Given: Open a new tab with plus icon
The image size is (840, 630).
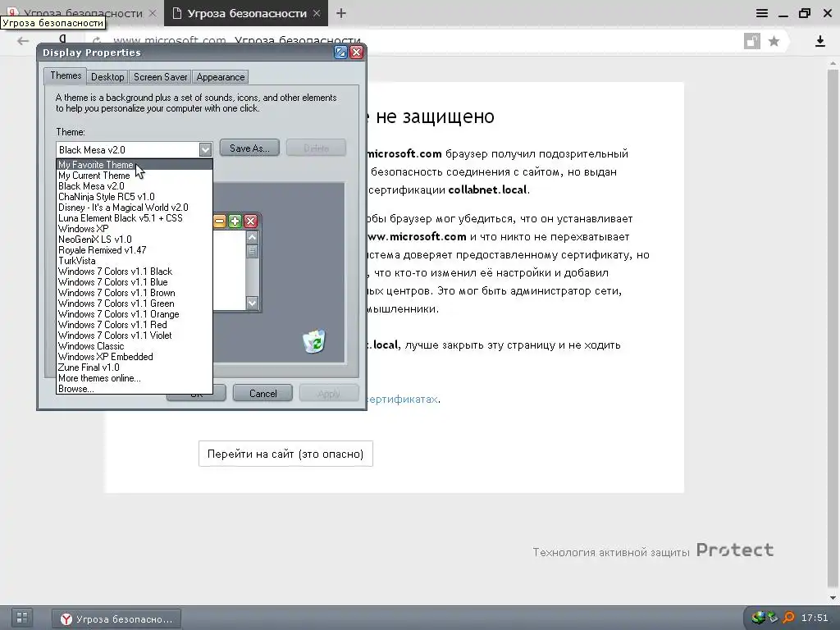Looking at the screenshot, I should [341, 13].
